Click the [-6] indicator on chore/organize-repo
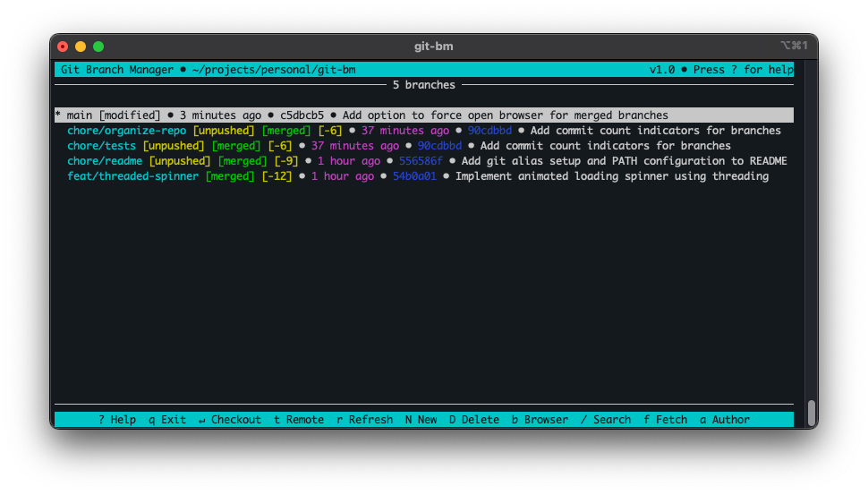Viewport: 868px width, 495px height. pyautogui.click(x=330, y=131)
